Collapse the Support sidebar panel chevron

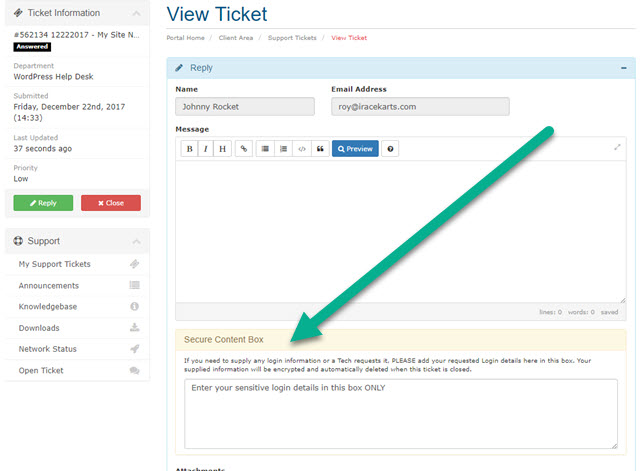pyautogui.click(x=137, y=242)
